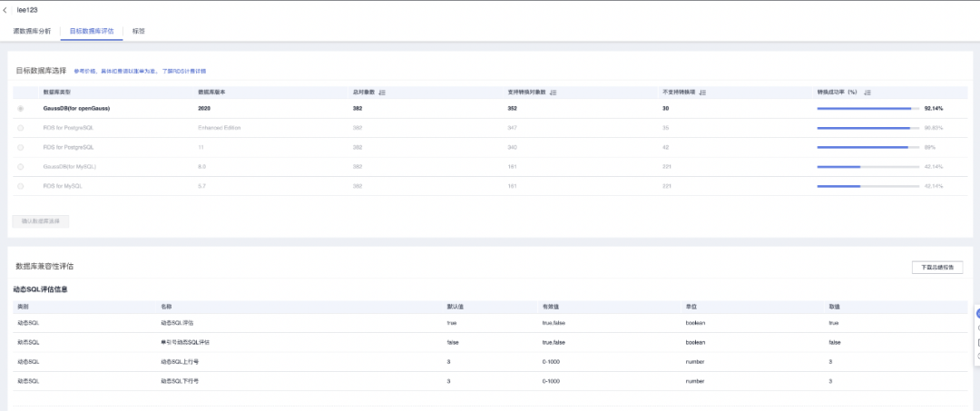Screen dimensions: 980x411
Task: Click the RDS for MySQL row progress bar
Action: click(x=868, y=186)
